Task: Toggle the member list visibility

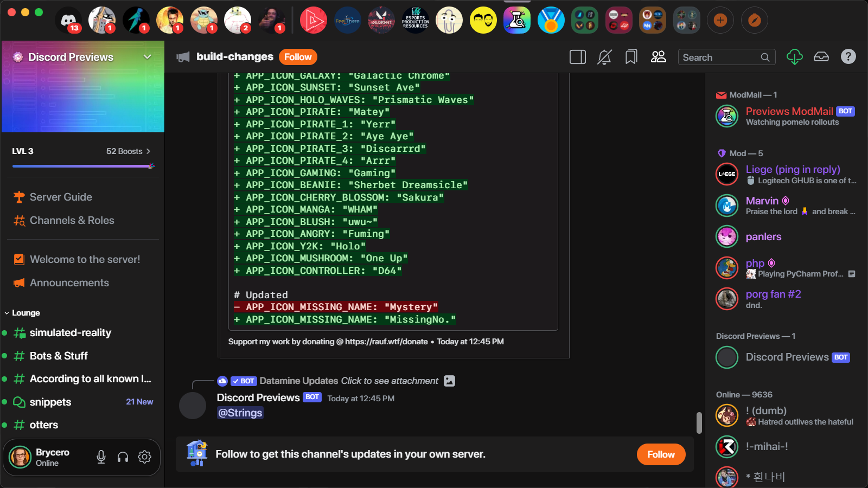Action: (x=659, y=57)
